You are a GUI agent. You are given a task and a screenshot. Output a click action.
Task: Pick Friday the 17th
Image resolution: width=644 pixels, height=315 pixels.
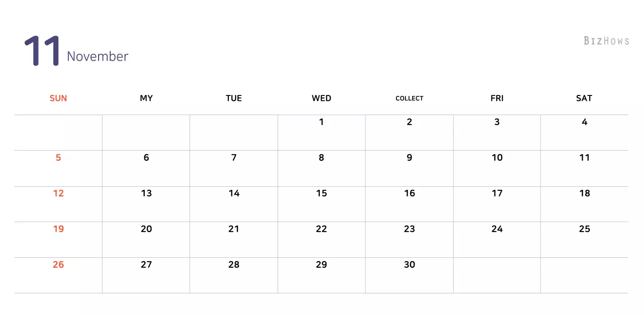tap(497, 193)
